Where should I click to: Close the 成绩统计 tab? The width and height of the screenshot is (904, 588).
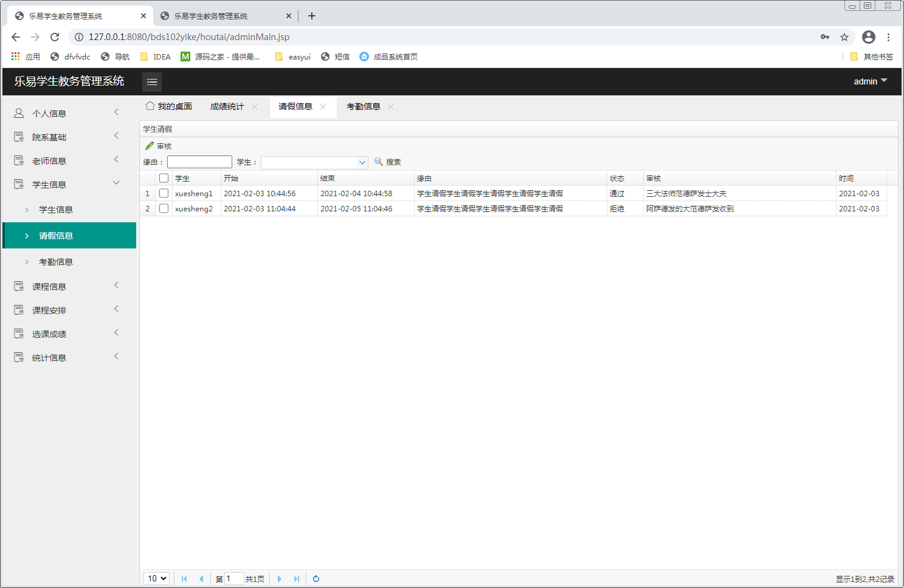255,107
